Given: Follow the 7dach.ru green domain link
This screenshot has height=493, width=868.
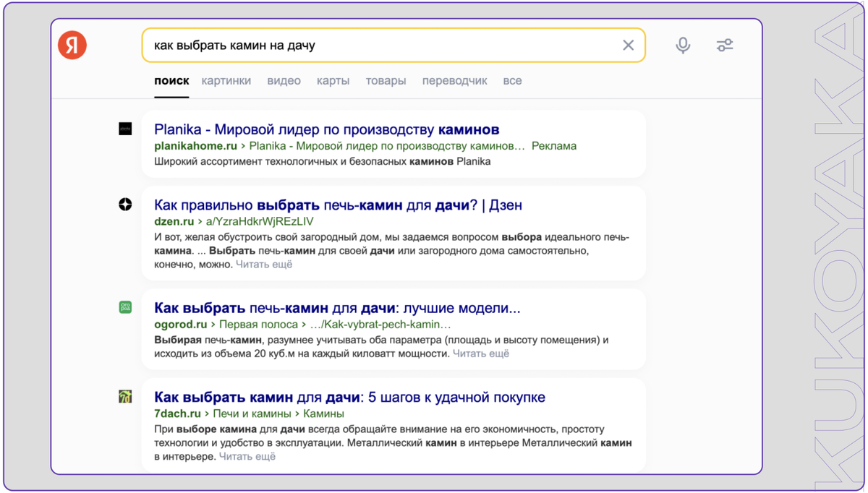Looking at the screenshot, I should click(x=177, y=413).
